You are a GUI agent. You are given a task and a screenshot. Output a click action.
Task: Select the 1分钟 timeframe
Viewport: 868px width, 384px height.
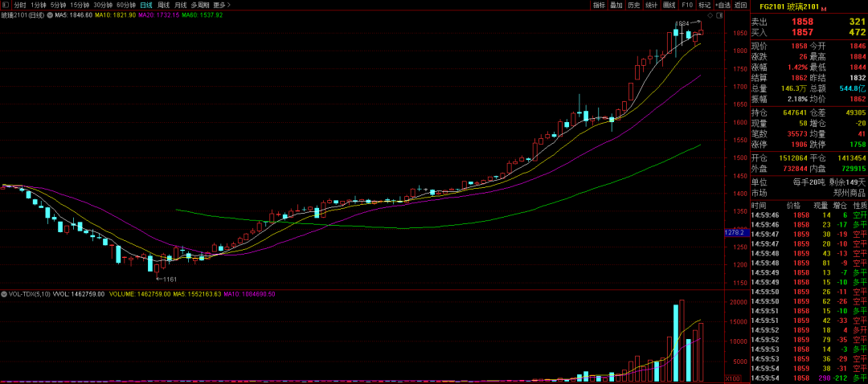point(39,5)
